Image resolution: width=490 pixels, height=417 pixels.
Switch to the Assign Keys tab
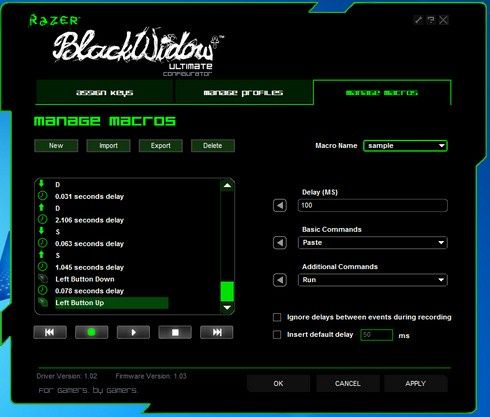tap(105, 92)
